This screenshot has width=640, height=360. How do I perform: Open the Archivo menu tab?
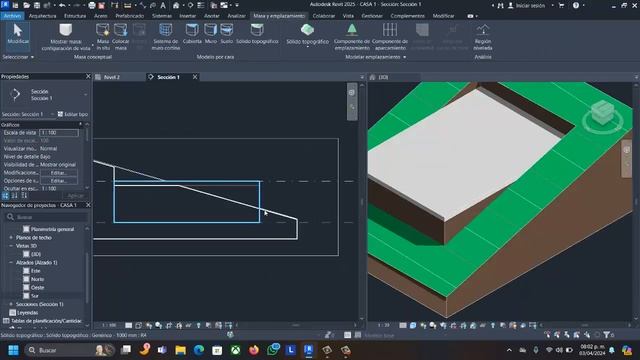(x=12, y=16)
